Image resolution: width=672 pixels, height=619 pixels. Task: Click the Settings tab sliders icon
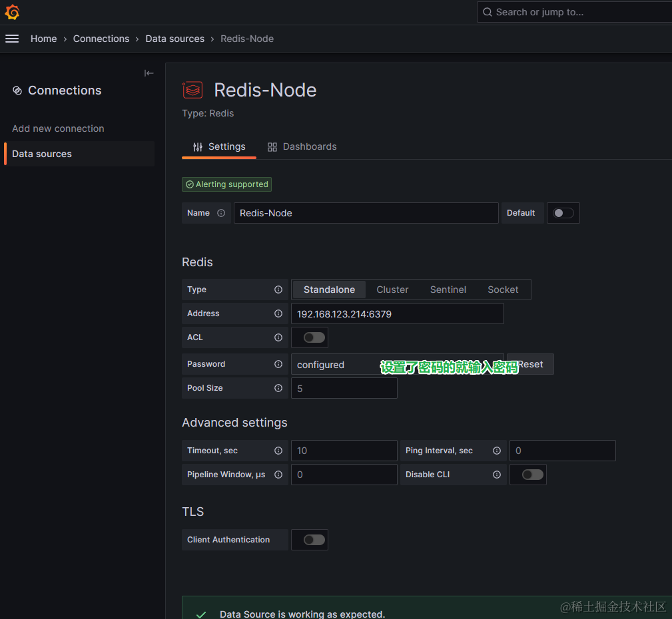(x=198, y=147)
